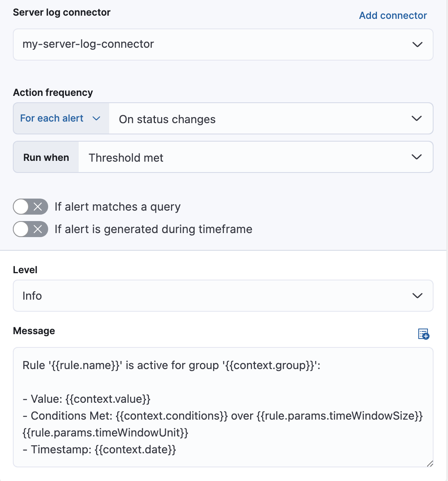Click the chevron on the Threshold met field
Image resolution: width=448 pixels, height=481 pixels.
coord(416,157)
